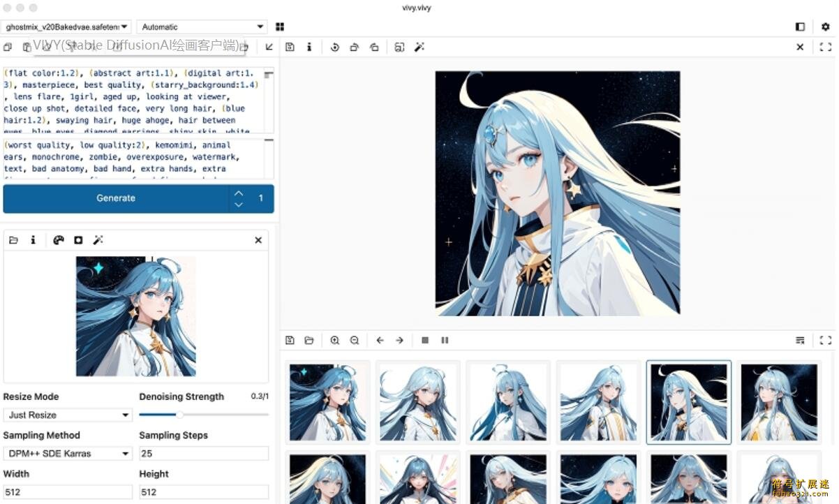This screenshot has height=504, width=839.
Task: Click the Sampling Steps field showing 25
Action: pyautogui.click(x=204, y=453)
